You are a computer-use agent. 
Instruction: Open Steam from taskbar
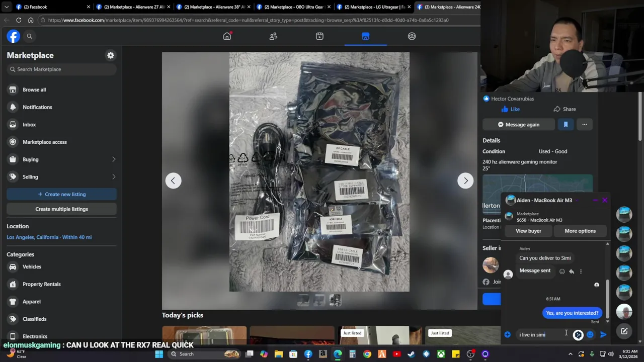(411, 354)
